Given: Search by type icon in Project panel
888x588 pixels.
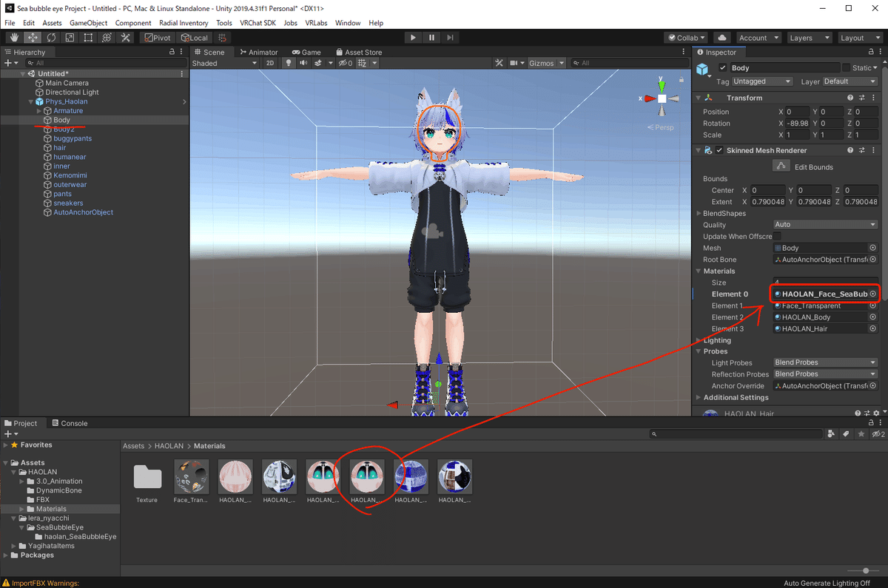Looking at the screenshot, I should (x=832, y=433).
